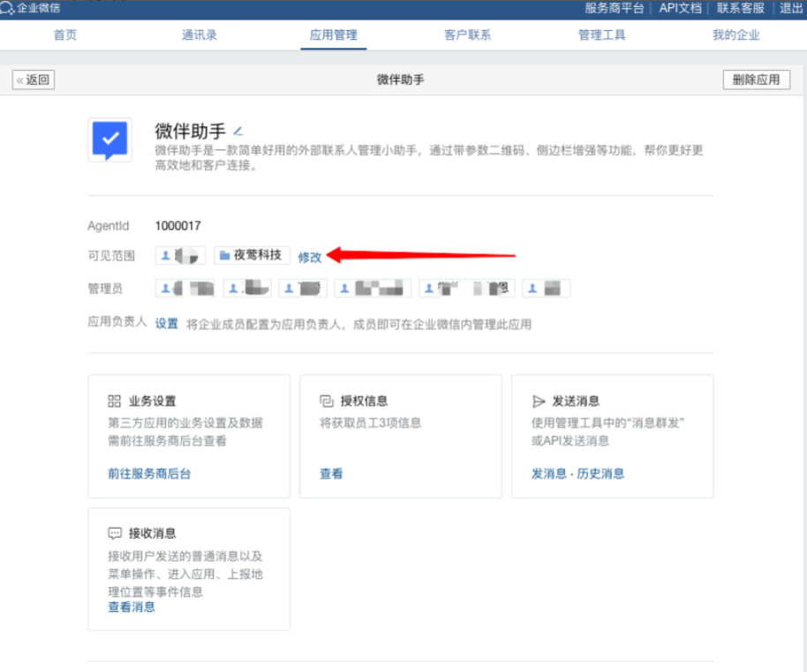Go to the 客户联系 tab
The width and height of the screenshot is (807, 672).
click(468, 35)
